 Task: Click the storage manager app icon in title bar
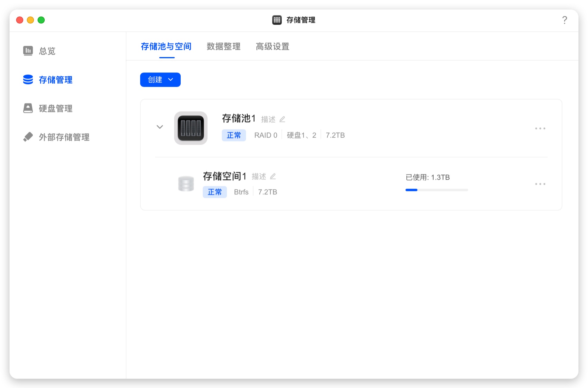[x=277, y=20]
